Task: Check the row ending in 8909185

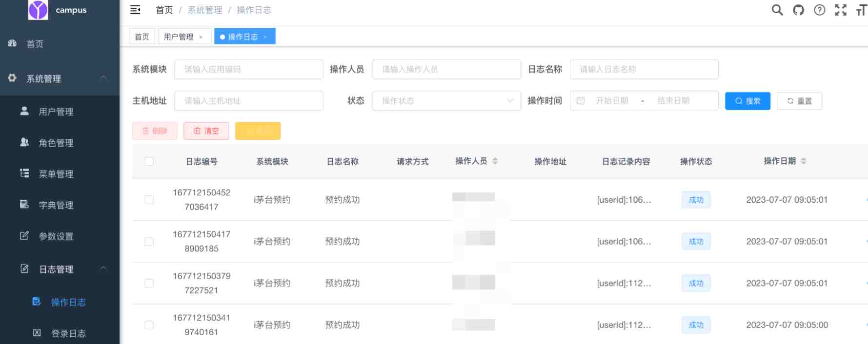Action: pyautogui.click(x=149, y=242)
